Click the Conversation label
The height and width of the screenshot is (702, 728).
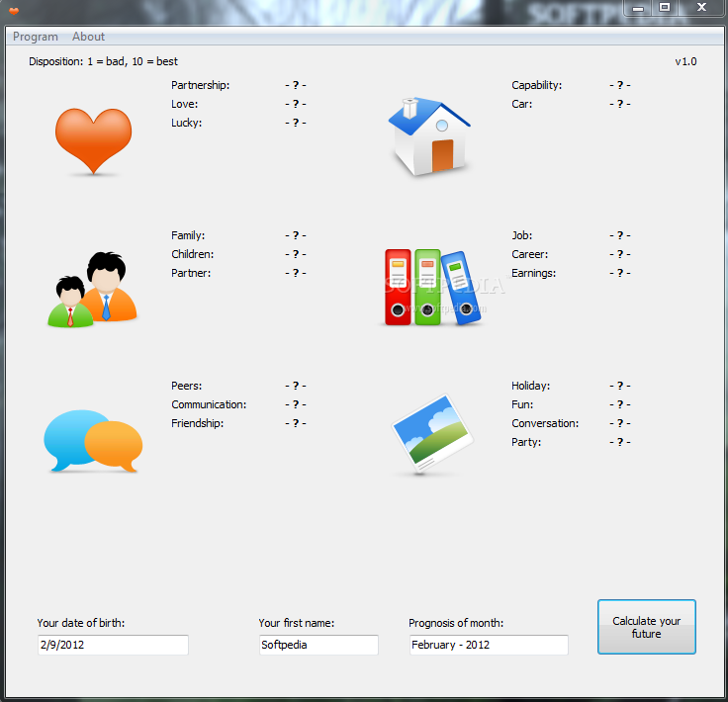(x=545, y=423)
